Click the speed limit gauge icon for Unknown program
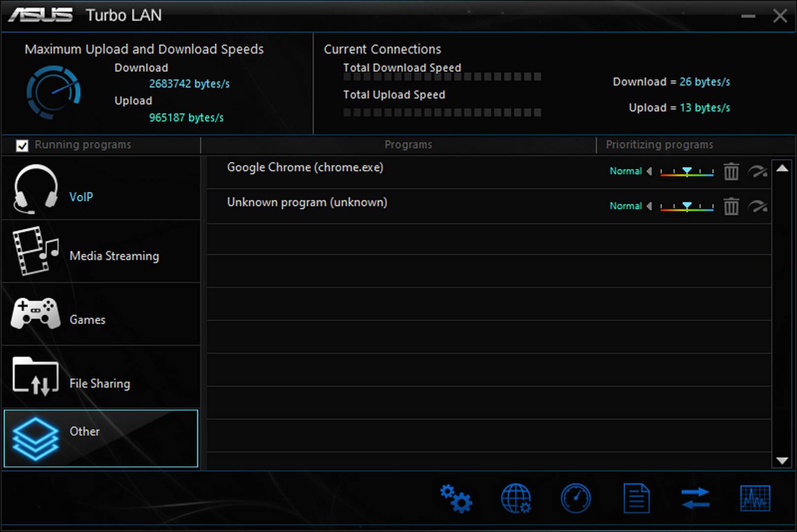 pos(758,206)
